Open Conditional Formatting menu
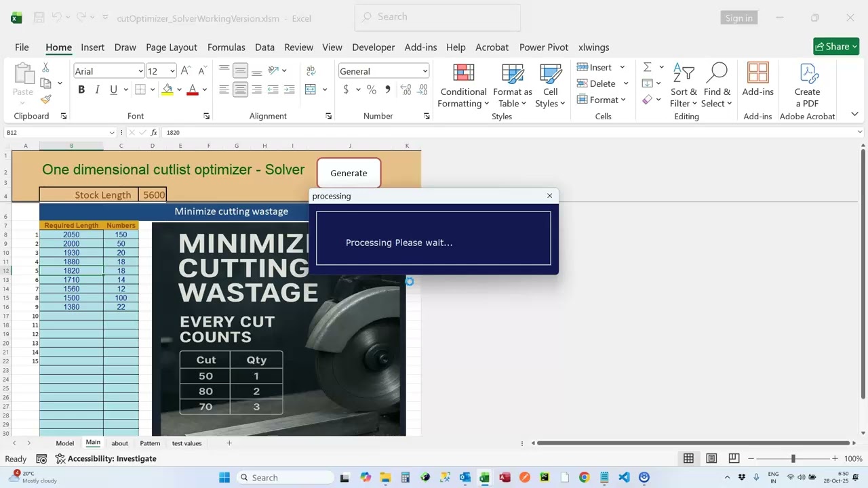 point(463,85)
